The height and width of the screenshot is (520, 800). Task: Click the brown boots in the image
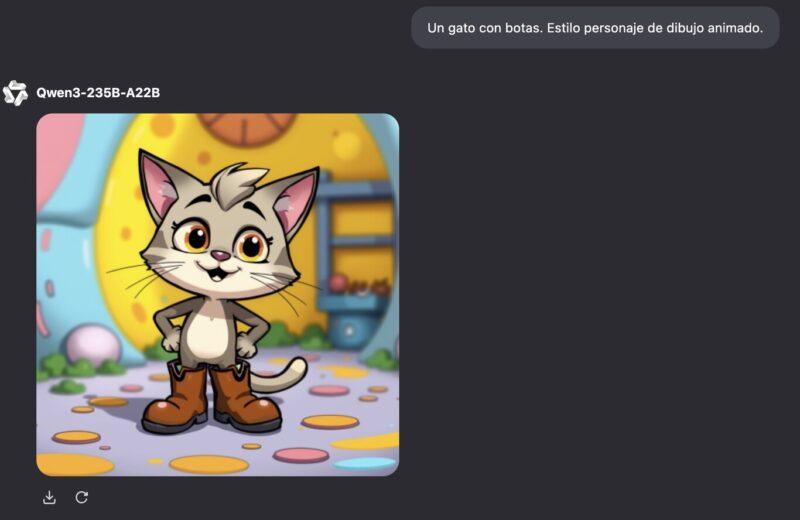pyautogui.click(x=212, y=397)
